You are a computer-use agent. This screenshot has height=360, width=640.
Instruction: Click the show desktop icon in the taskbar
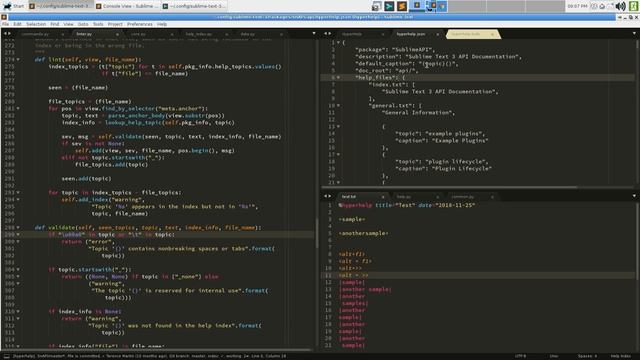tap(376, 6)
